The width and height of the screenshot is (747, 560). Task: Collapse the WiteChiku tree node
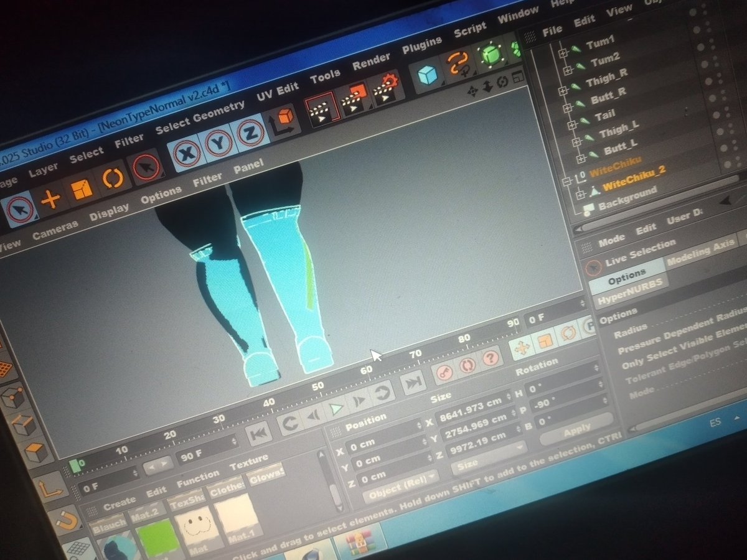566,182
